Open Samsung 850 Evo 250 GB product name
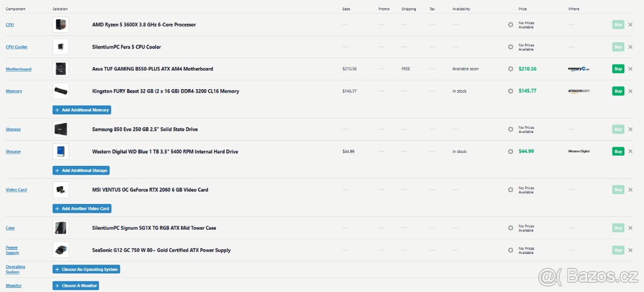This screenshot has width=644, height=292. click(146, 129)
